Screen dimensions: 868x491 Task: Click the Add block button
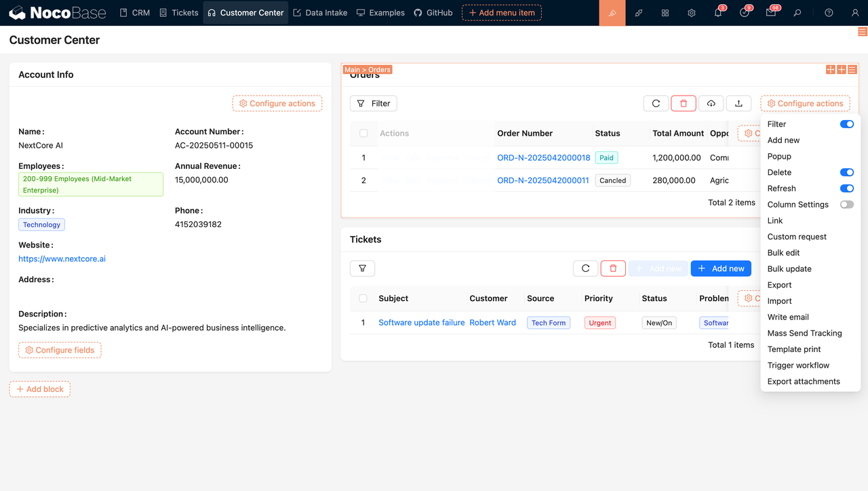(x=39, y=389)
